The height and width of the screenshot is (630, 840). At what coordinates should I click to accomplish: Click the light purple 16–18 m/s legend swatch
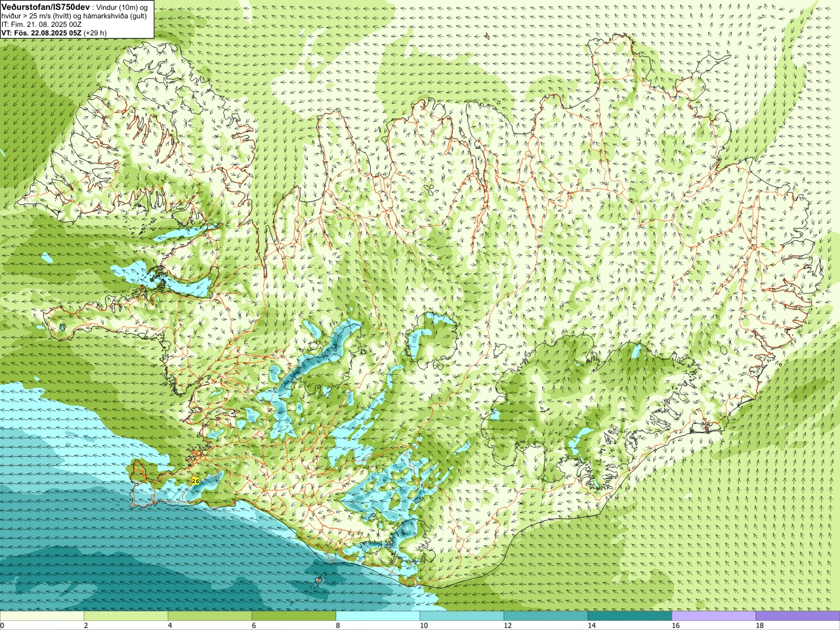714,616
